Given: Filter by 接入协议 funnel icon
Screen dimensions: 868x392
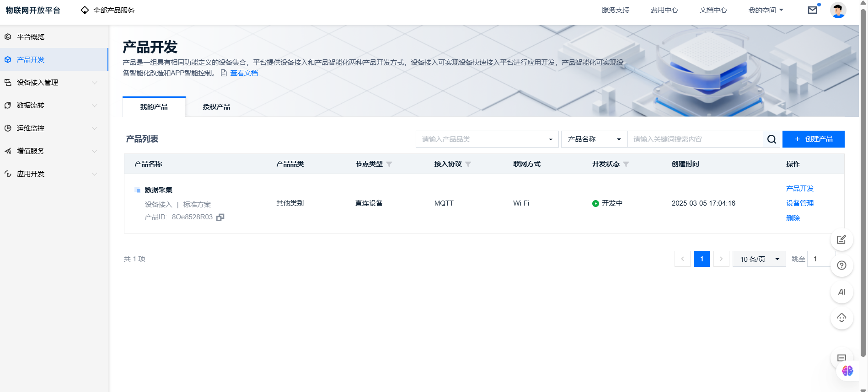Looking at the screenshot, I should coord(468,164).
